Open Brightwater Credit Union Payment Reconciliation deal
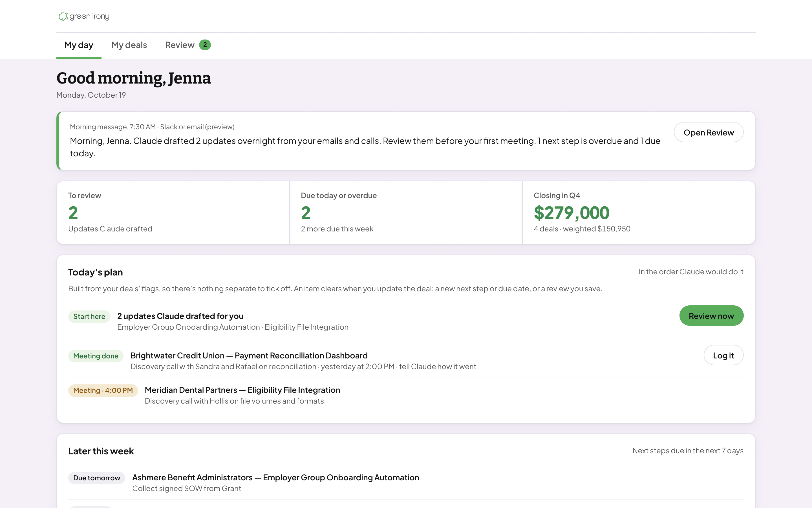This screenshot has width=812, height=508. click(249, 356)
